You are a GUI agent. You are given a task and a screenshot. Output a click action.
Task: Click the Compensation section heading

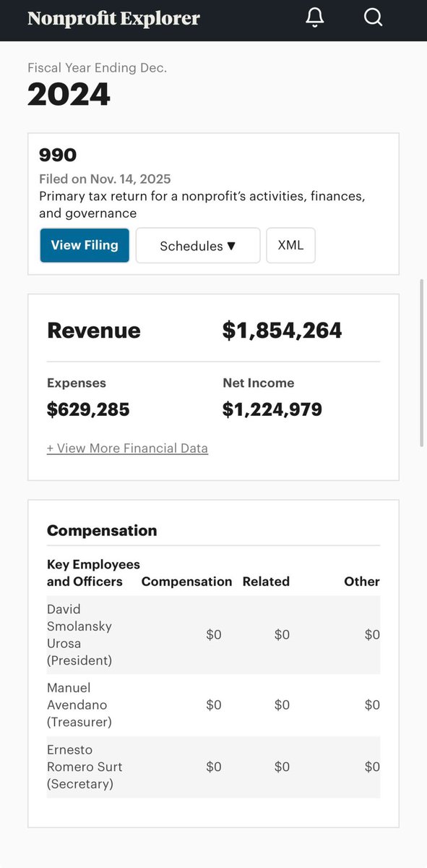102,530
